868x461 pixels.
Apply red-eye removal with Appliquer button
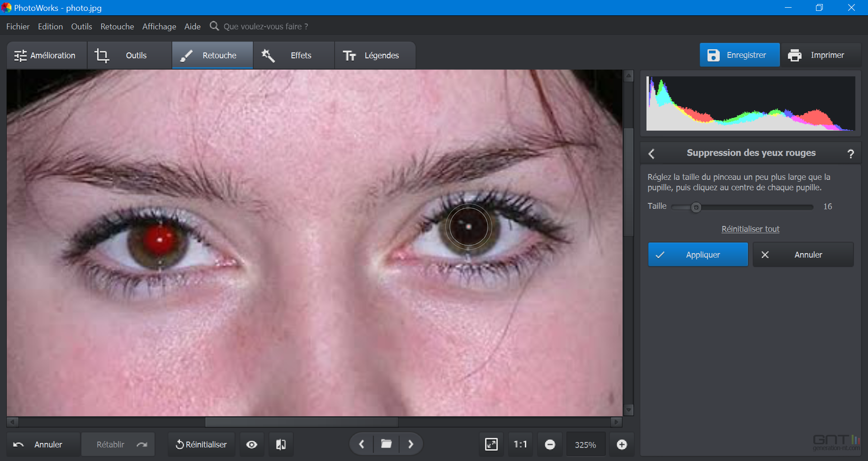click(698, 254)
